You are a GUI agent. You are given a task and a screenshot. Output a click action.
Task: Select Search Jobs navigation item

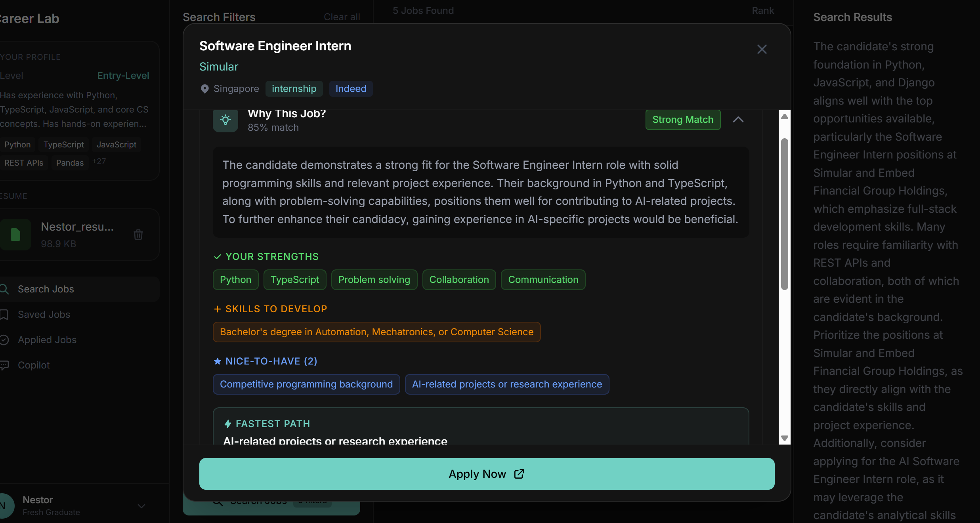tap(46, 289)
